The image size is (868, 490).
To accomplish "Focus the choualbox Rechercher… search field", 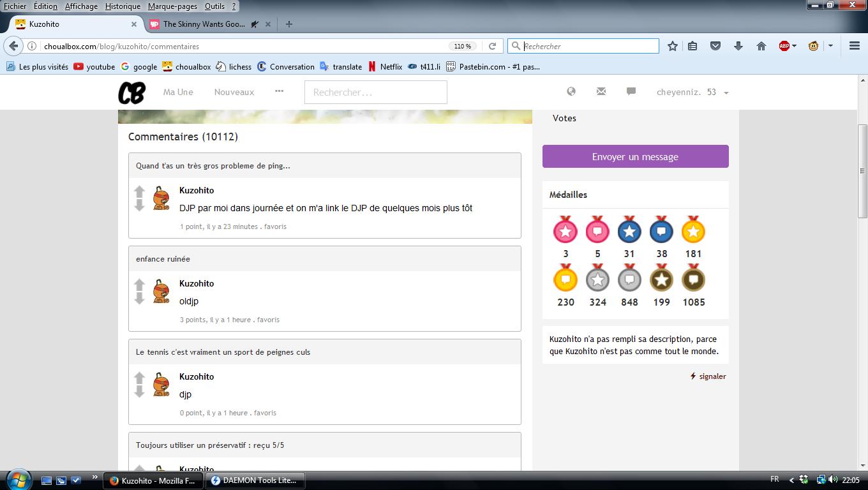I will coord(375,93).
